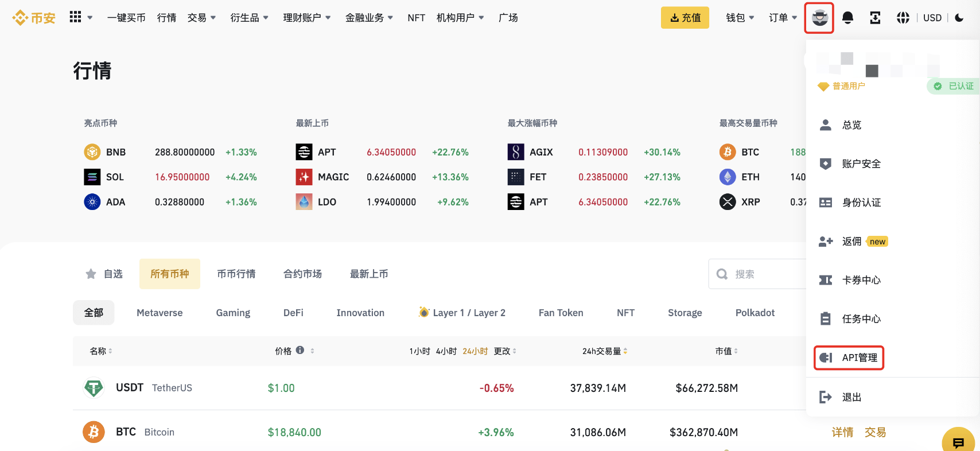Click the BNB coin icon

[x=92, y=152]
